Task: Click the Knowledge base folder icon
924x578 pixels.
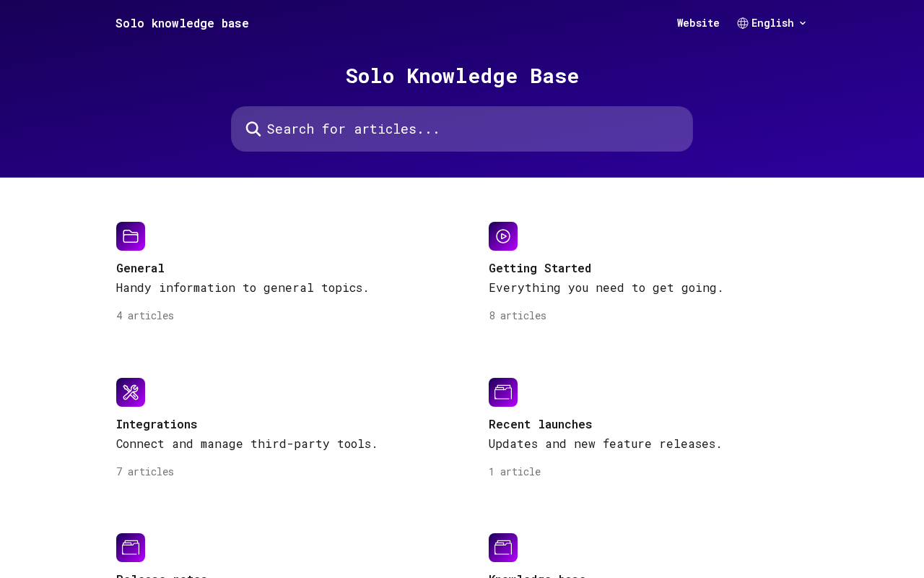Action: click(x=503, y=548)
